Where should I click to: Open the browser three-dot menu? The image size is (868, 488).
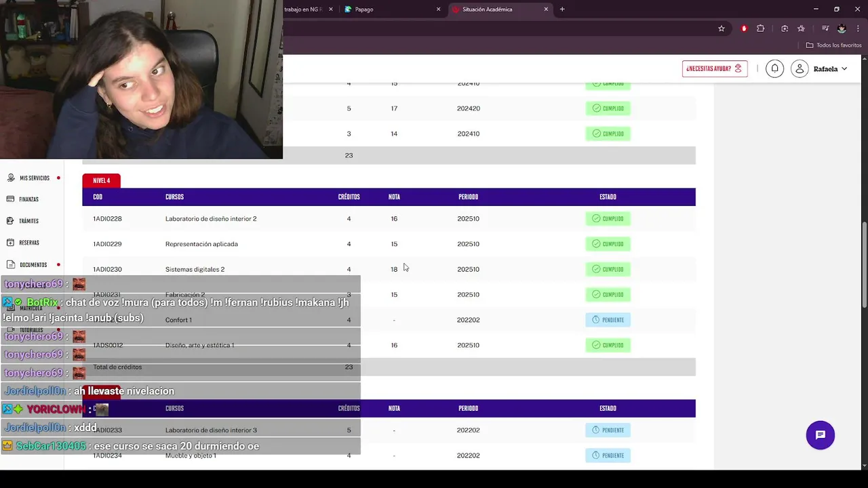tap(858, 28)
